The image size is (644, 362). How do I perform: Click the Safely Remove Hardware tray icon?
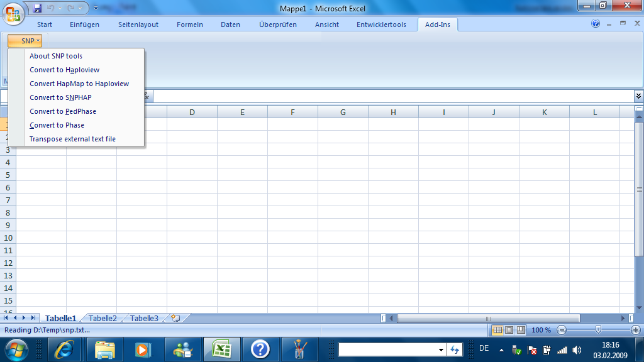pyautogui.click(x=516, y=349)
